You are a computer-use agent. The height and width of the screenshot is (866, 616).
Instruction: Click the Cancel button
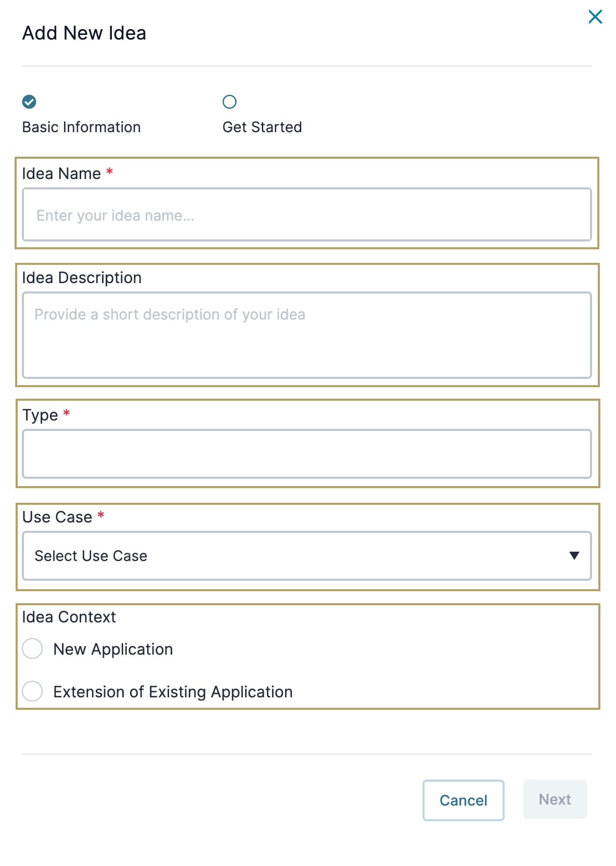463,800
